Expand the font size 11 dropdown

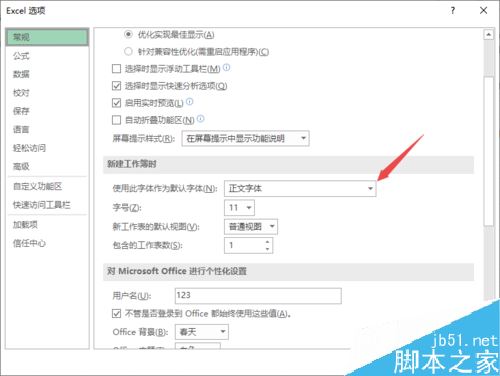tap(239, 208)
